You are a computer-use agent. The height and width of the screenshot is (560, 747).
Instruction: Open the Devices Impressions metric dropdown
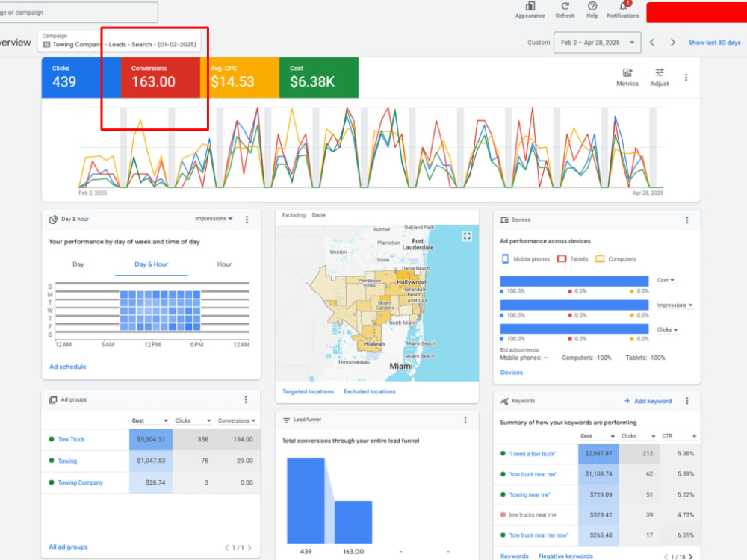(x=675, y=305)
